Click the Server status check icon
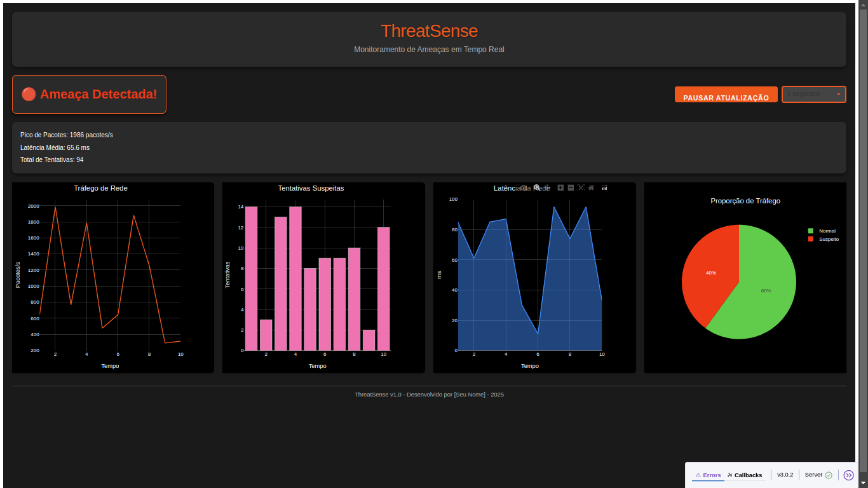Viewport: 868px width, 488px height. [829, 475]
